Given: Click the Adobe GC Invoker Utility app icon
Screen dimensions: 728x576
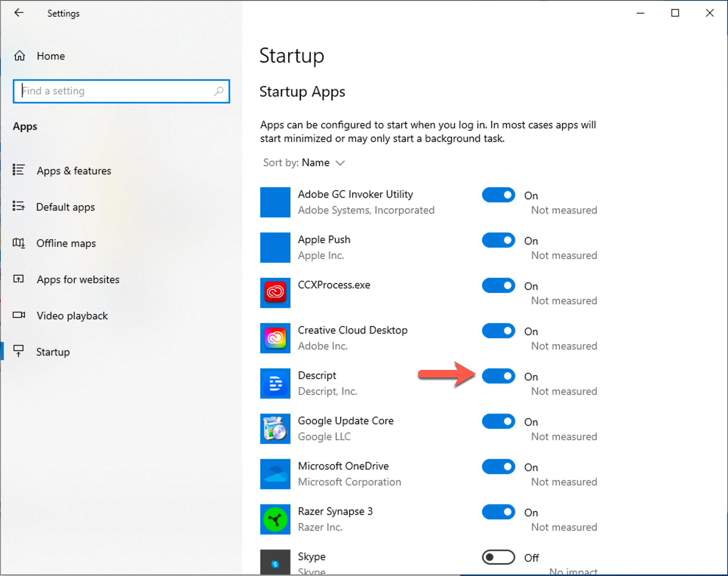Looking at the screenshot, I should tap(275, 202).
